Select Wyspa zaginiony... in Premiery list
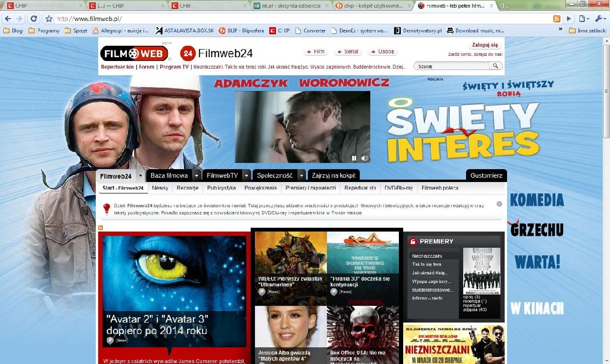 point(431,282)
